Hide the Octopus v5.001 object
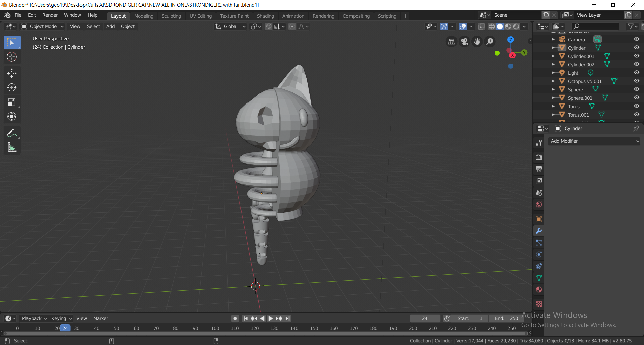644x345 pixels. (x=636, y=81)
